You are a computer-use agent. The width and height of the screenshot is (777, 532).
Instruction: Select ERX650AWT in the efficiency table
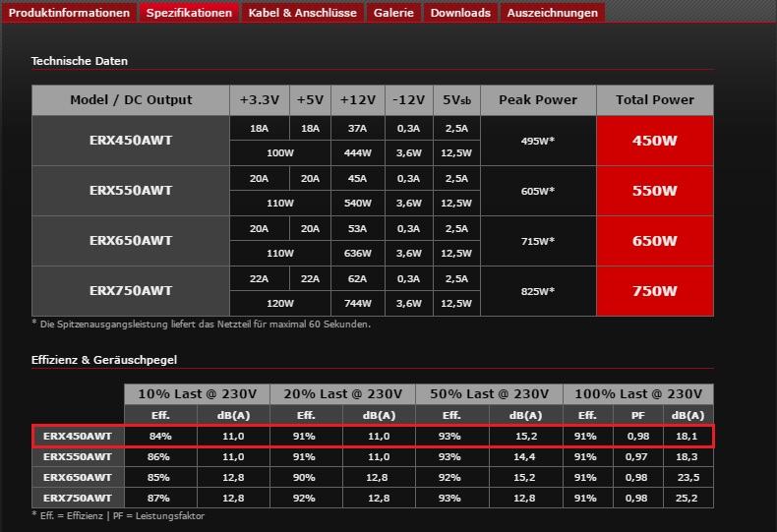coord(78,478)
